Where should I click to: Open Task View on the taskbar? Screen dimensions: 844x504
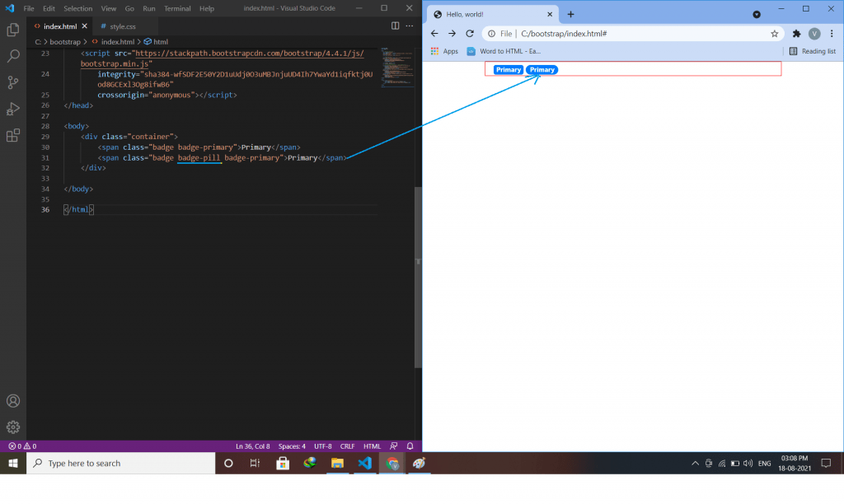click(x=256, y=463)
